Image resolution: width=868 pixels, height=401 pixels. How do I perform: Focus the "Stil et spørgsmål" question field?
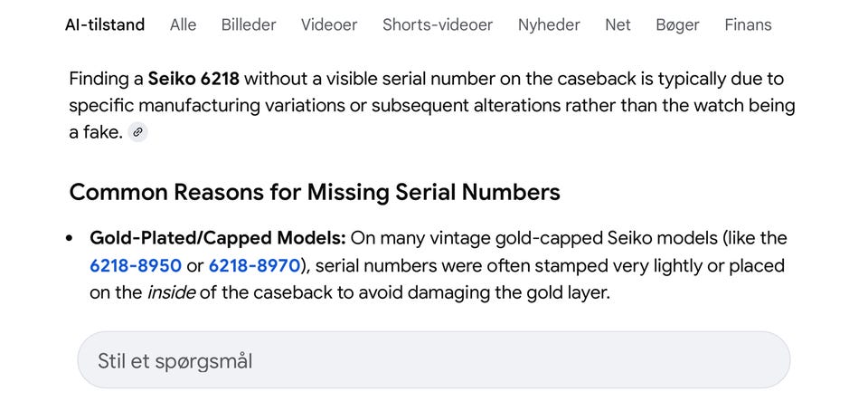[434, 361]
